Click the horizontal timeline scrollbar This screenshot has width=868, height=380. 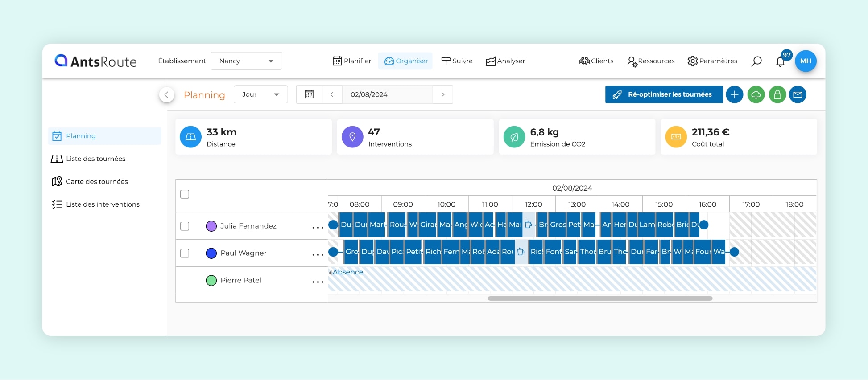pos(600,298)
